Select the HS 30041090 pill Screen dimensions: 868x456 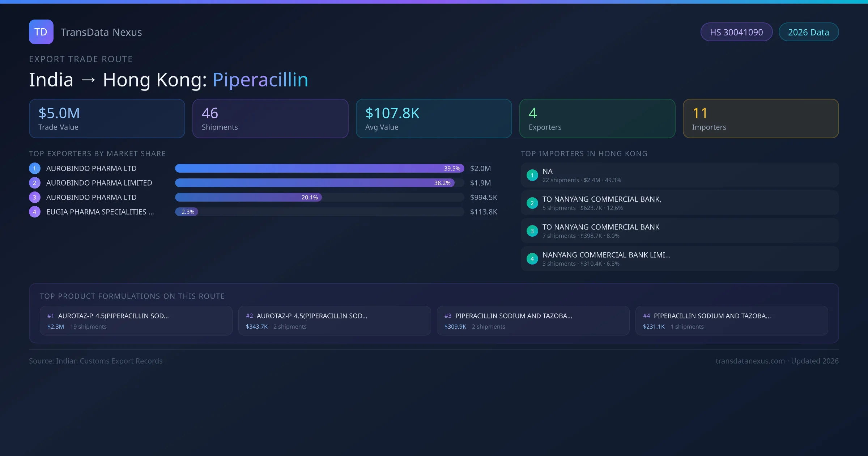click(x=736, y=32)
